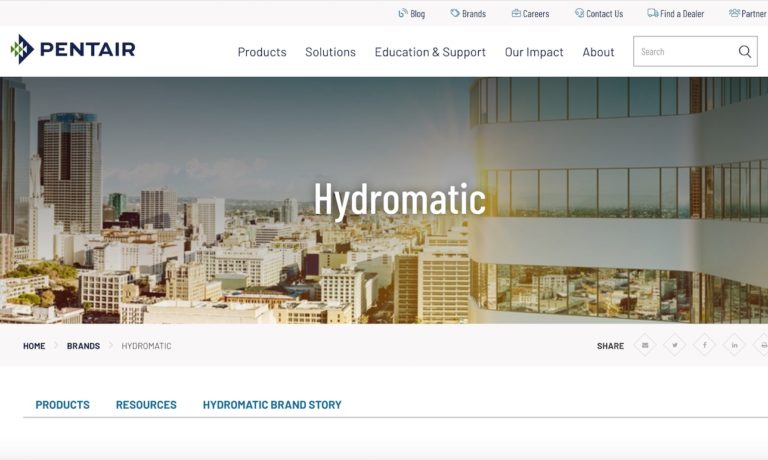The height and width of the screenshot is (460, 768).
Task: Open the Brands utility link
Action: [468, 14]
